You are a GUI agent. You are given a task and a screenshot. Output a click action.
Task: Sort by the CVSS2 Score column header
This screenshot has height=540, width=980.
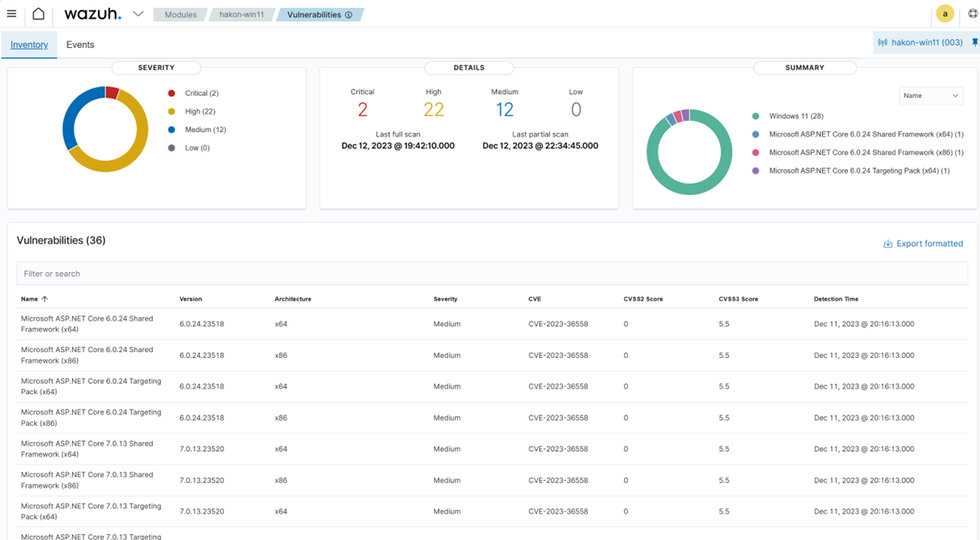tap(643, 299)
